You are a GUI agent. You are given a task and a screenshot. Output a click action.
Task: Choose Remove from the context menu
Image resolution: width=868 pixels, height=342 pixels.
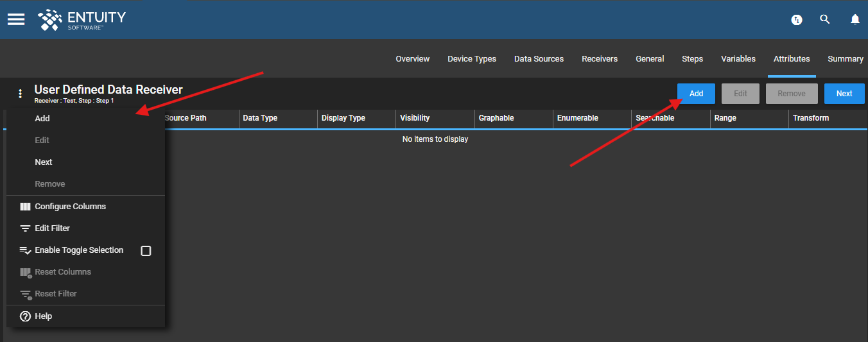[x=85, y=184]
